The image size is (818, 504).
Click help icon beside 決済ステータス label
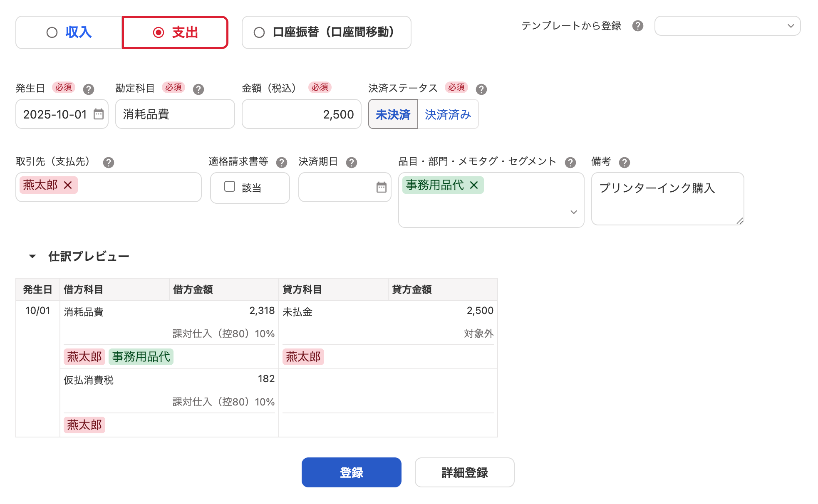481,89
